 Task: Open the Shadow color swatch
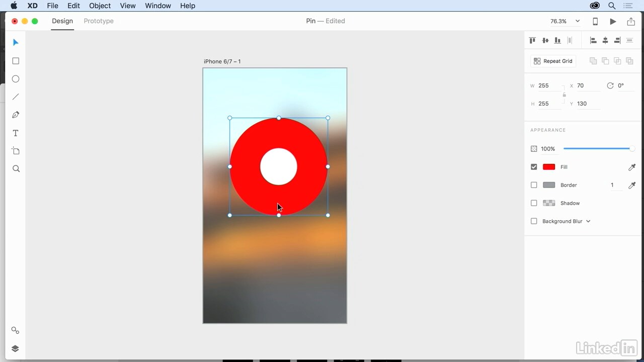tap(549, 203)
